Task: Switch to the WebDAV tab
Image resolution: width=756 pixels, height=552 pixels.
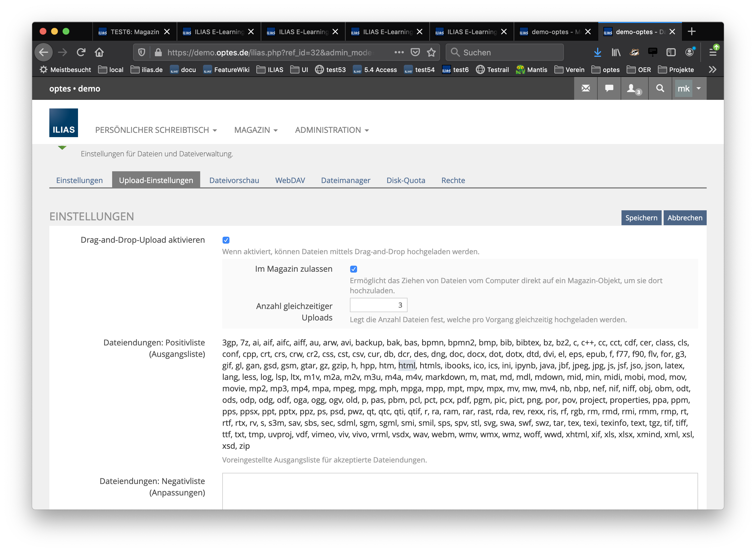Action: (290, 180)
